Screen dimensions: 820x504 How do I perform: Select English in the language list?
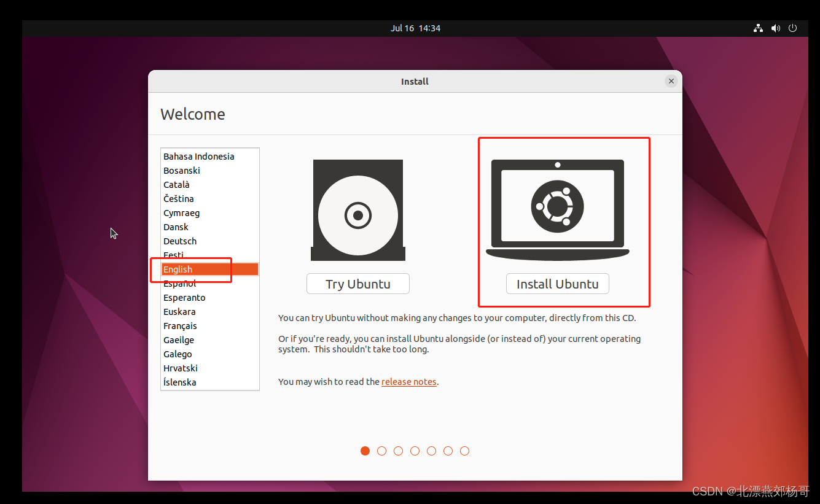point(210,269)
